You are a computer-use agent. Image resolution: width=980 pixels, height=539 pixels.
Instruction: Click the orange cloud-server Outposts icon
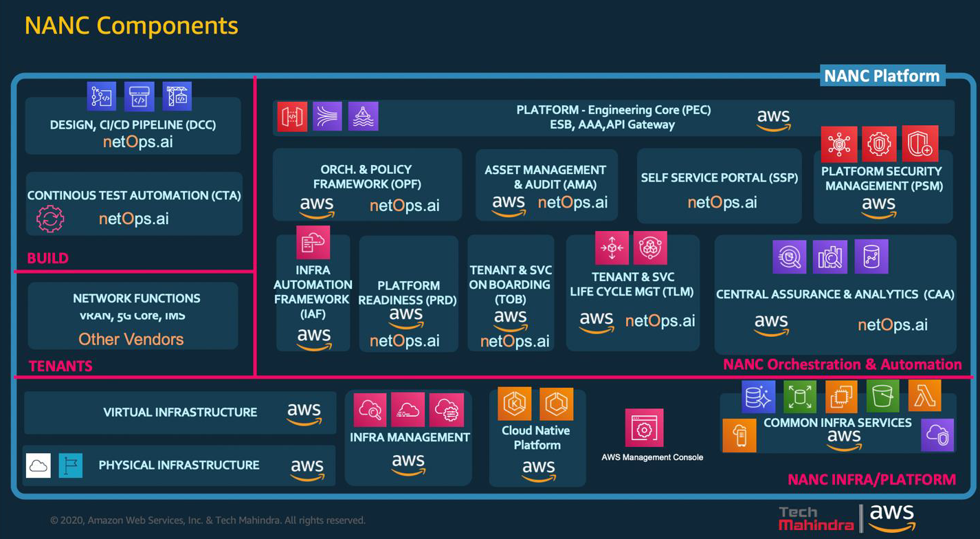tap(740, 435)
